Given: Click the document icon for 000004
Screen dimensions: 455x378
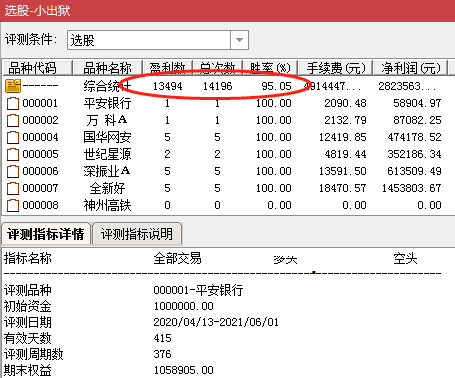Looking at the screenshot, I should (x=13, y=137).
